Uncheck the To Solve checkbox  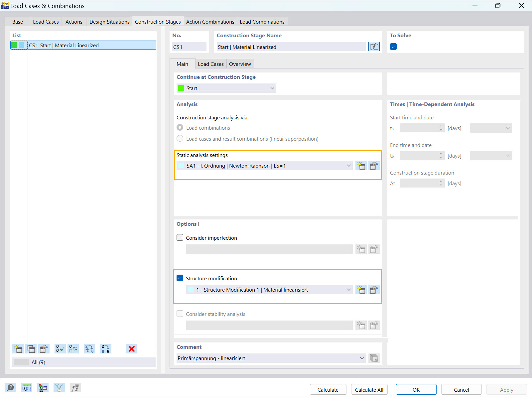coord(393,47)
